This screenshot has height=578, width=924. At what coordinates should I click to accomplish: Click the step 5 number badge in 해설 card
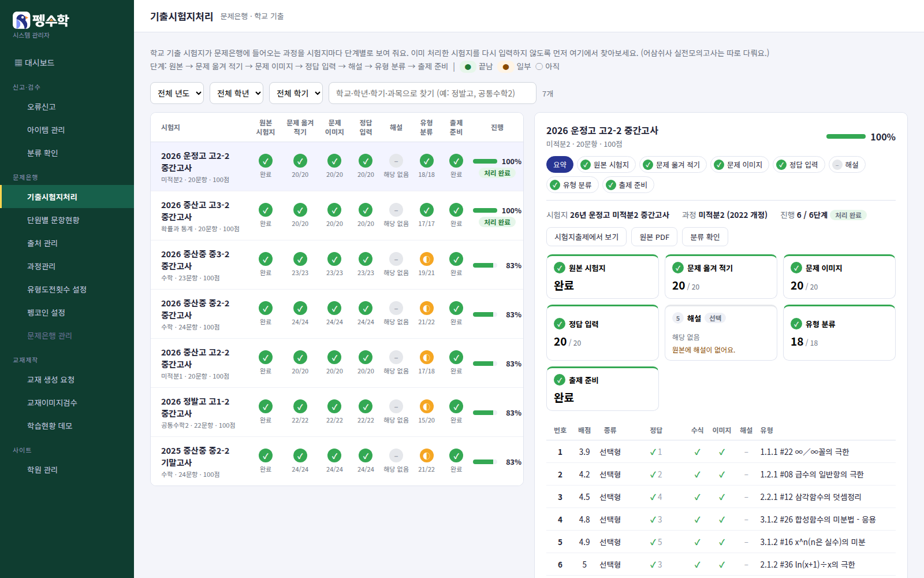click(x=678, y=318)
